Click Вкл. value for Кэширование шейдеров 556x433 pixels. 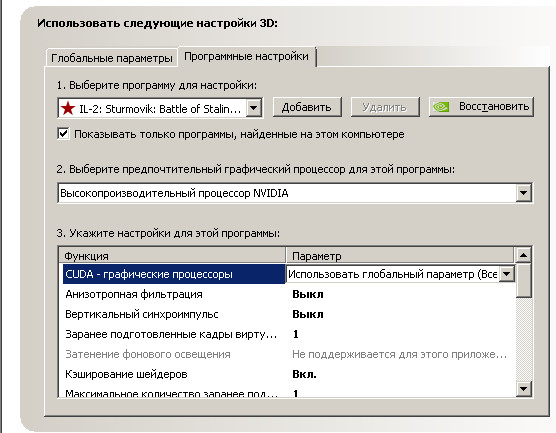(304, 374)
